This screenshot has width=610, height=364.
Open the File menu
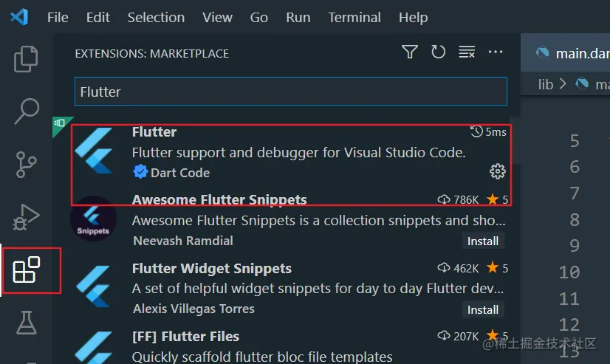[58, 17]
